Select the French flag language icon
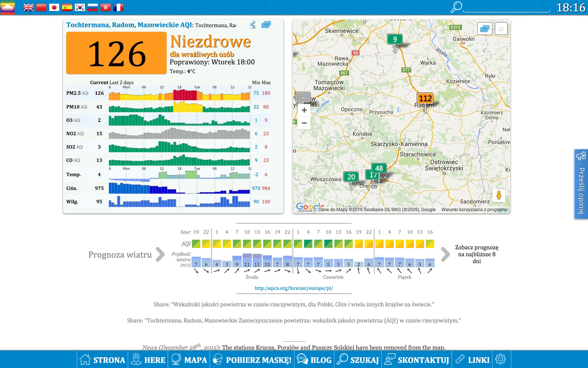The image size is (588, 368). pos(118,7)
